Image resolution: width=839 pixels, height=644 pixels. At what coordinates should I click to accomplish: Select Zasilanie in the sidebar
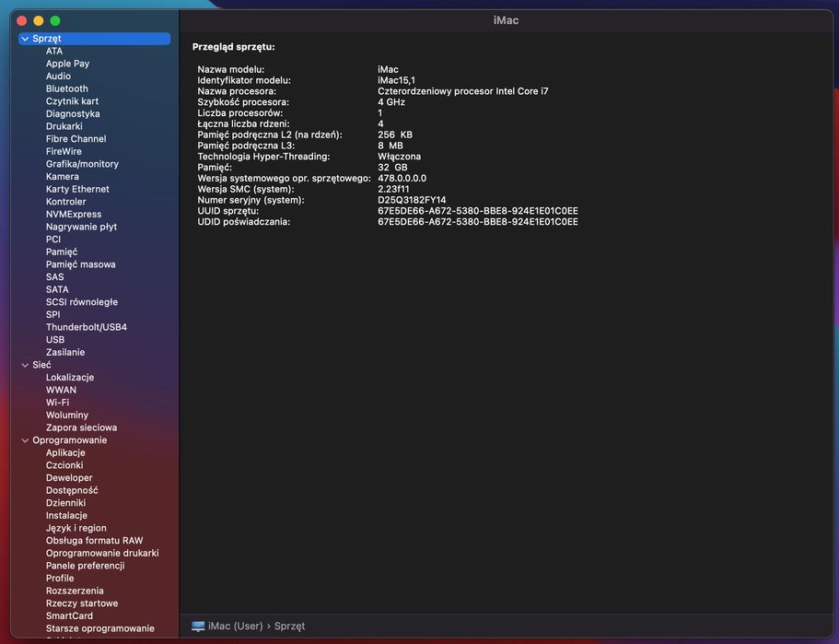[65, 352]
